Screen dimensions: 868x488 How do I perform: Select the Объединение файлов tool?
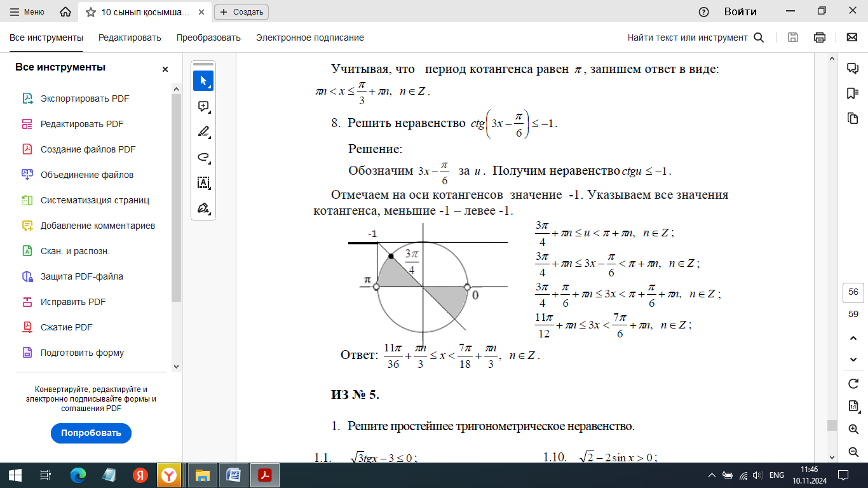click(87, 175)
